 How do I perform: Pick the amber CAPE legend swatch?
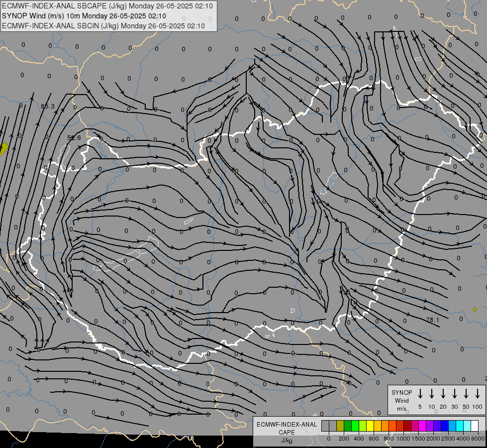pos(378,426)
